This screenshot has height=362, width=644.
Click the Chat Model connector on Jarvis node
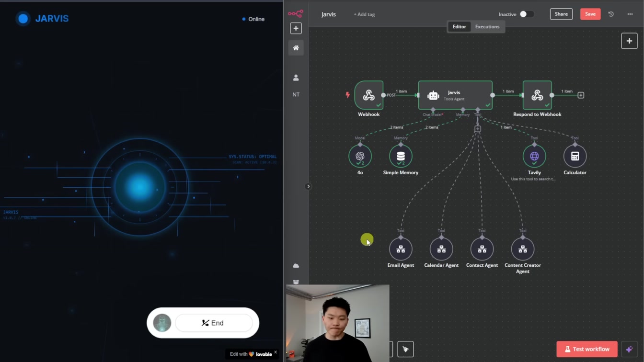[433, 110]
